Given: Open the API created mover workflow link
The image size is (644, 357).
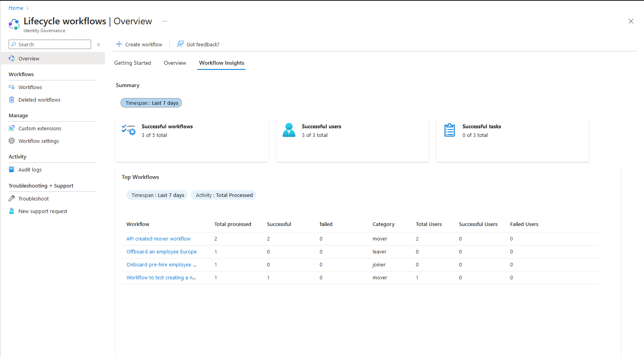Looking at the screenshot, I should pos(158,239).
